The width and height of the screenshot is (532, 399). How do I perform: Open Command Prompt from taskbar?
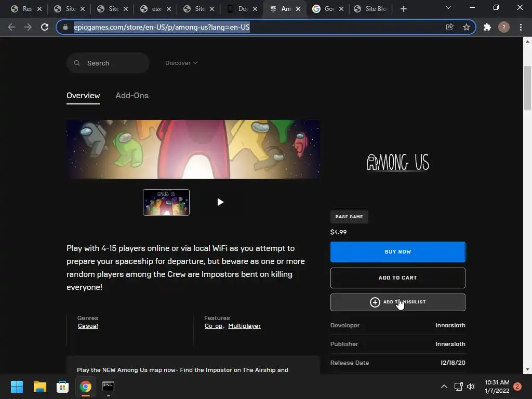click(x=108, y=387)
